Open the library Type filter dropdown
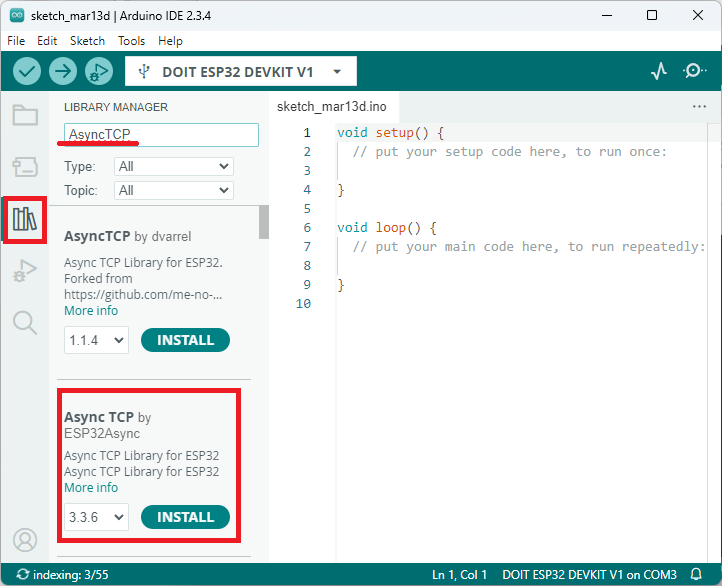722x586 pixels. [174, 166]
